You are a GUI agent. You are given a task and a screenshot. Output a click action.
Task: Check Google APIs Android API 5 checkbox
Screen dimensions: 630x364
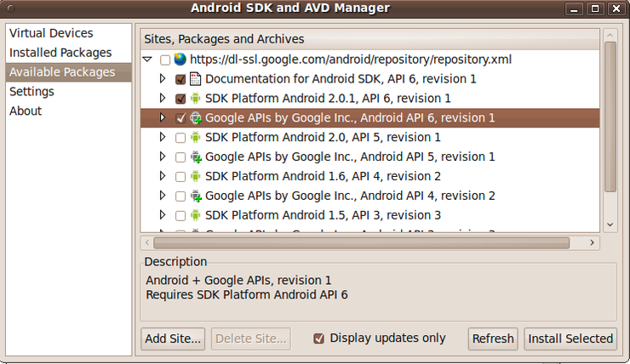(180, 157)
